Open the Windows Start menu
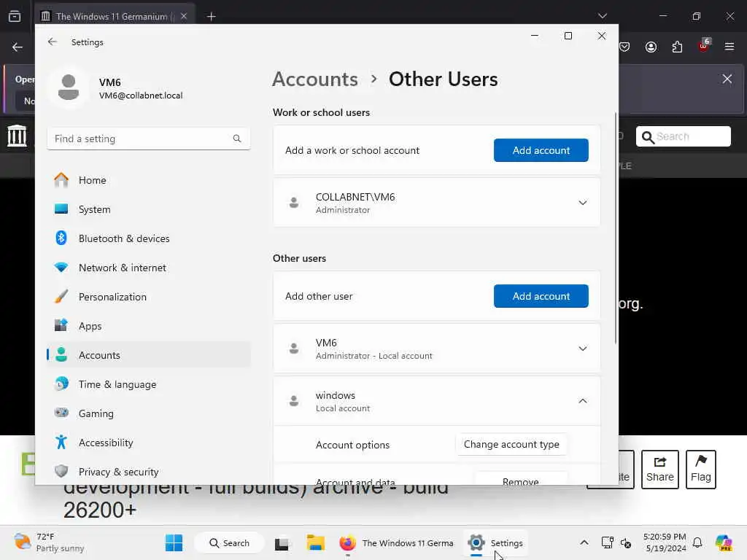Viewport: 747px width, 560px height. click(174, 542)
